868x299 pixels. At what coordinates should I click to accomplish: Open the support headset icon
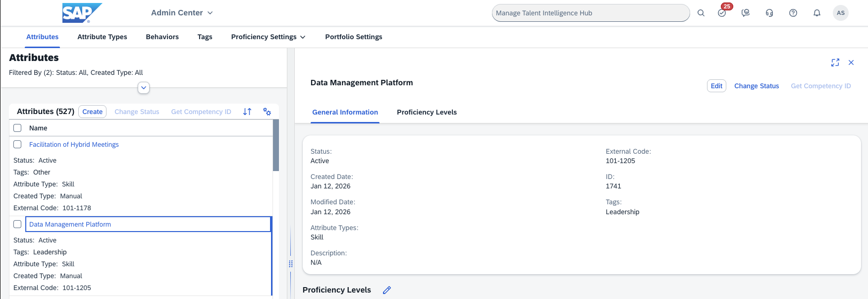click(x=769, y=13)
